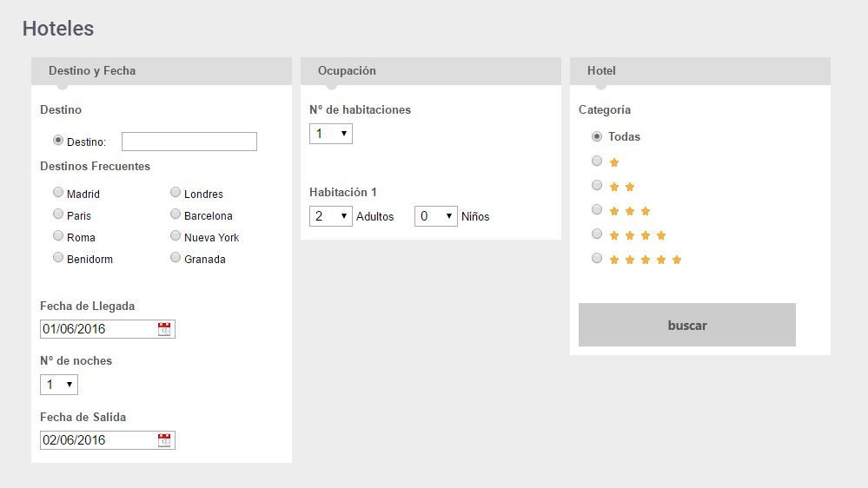Select the three-star category option
The width and height of the screenshot is (868, 488).
[597, 209]
